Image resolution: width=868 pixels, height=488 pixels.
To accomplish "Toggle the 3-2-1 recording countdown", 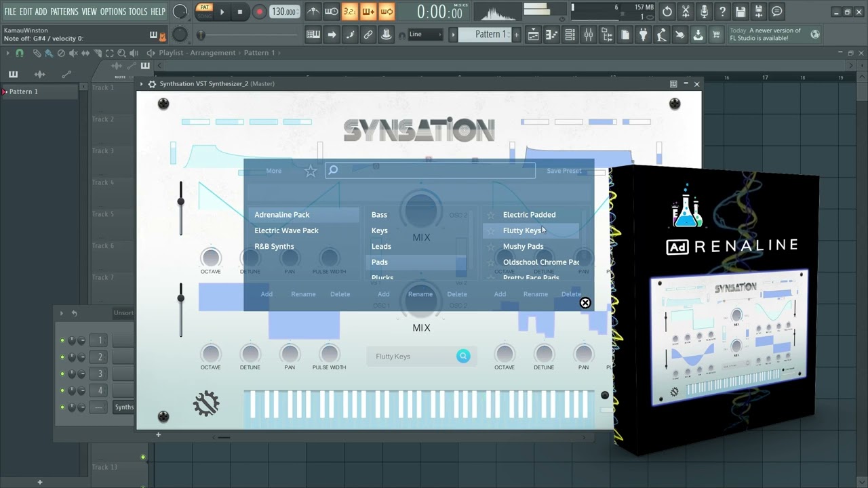I will (349, 12).
